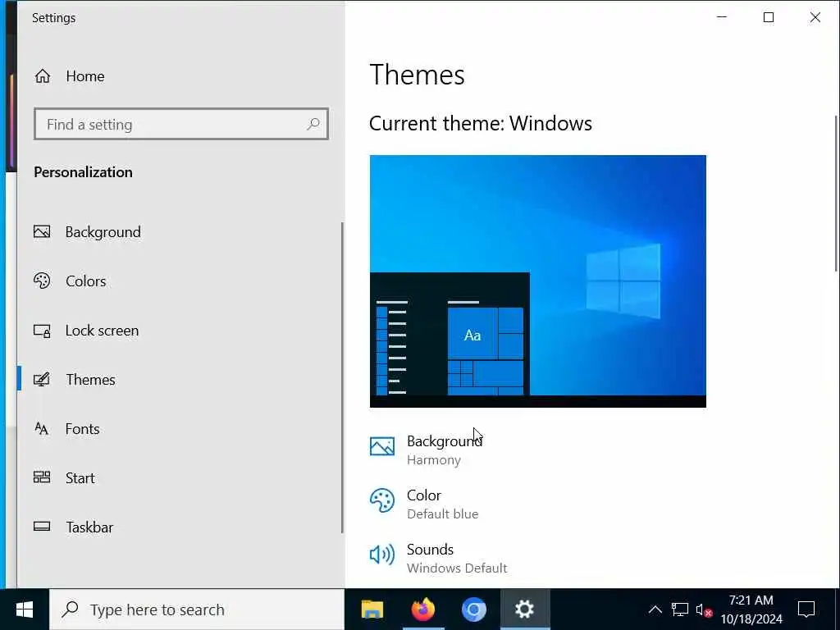Click the Themes page vertical scrollbar
Viewport: 840px width, 630px height.
(x=836, y=193)
